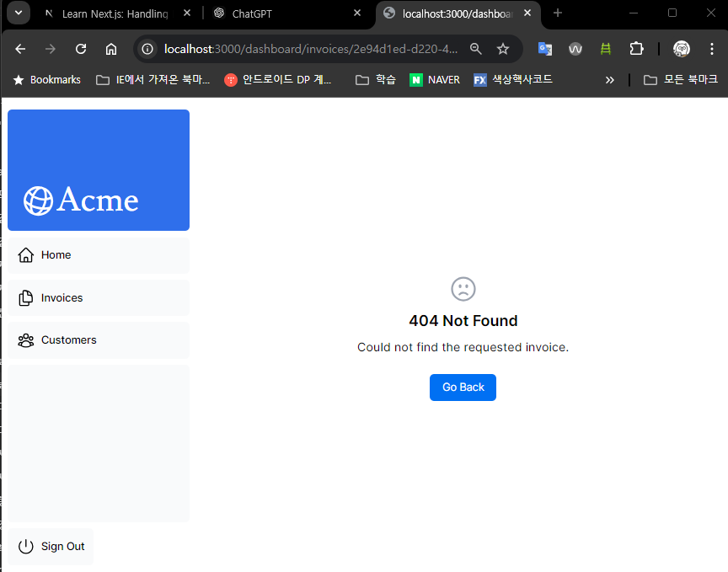Open the NAVER bookmark

tap(435, 80)
